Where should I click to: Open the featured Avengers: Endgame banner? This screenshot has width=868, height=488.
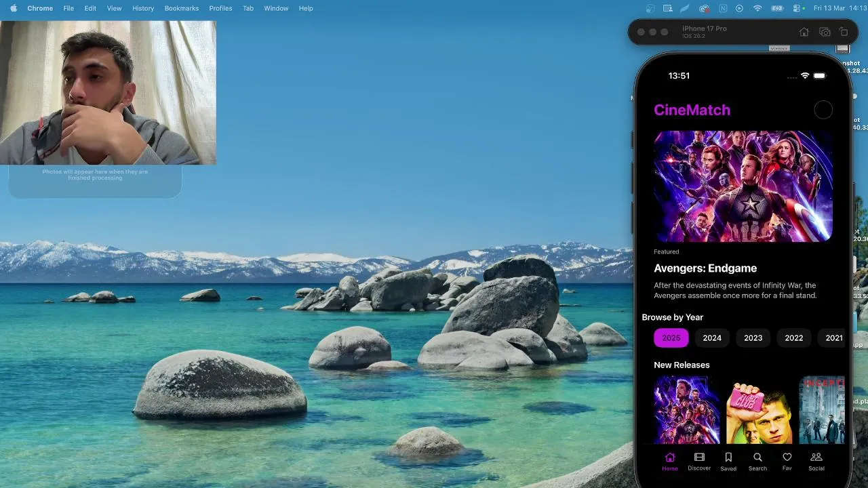point(743,186)
